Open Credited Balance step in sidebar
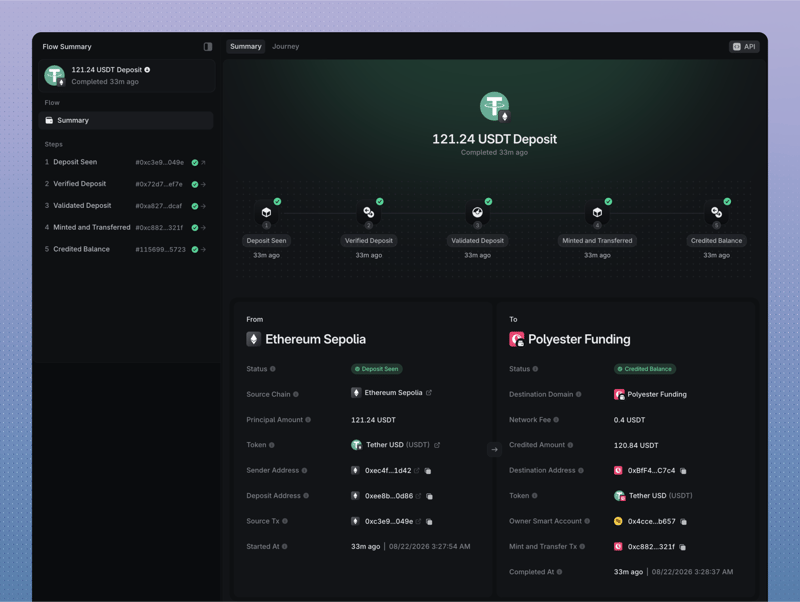 point(126,249)
